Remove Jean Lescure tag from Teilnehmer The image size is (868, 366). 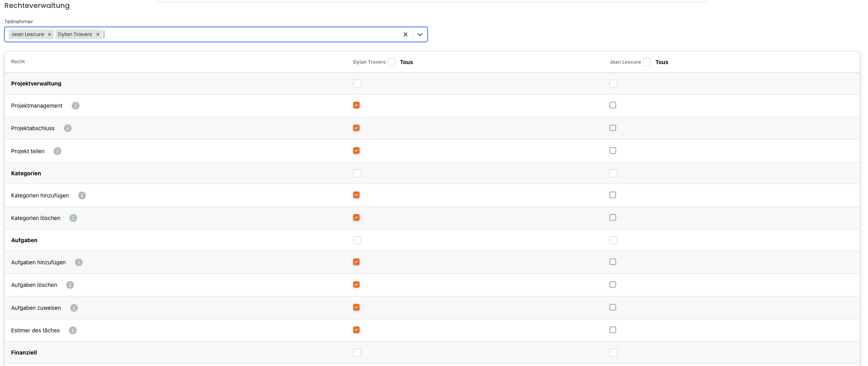click(x=49, y=34)
